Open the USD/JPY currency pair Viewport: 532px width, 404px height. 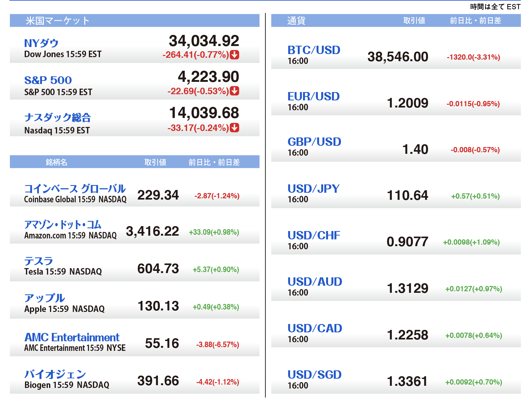tap(314, 188)
